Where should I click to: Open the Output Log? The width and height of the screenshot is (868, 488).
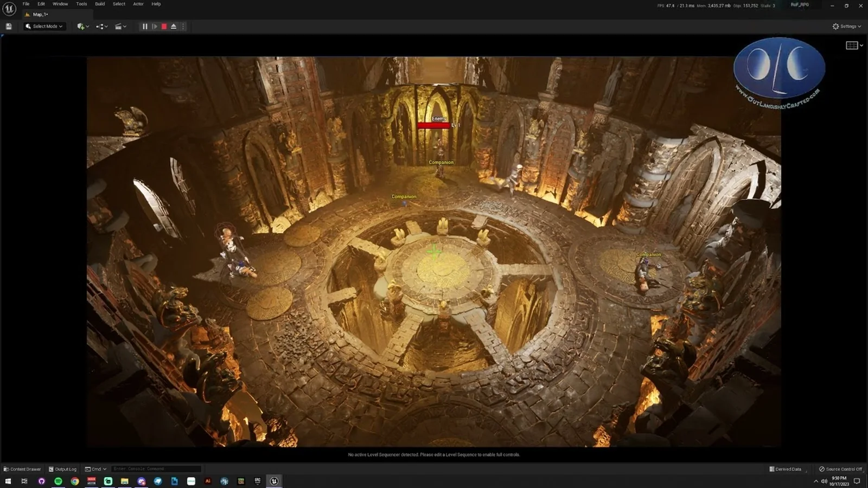point(62,469)
